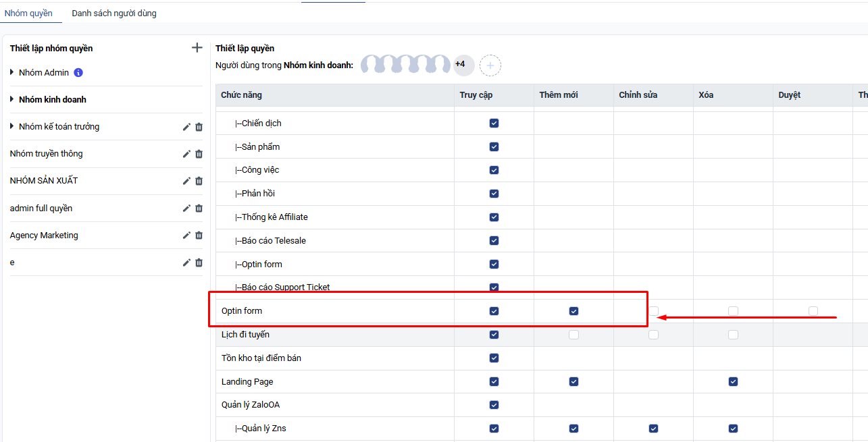Enable Thêm mới for Lịch đi tuyến
This screenshot has width=868, height=442.
(573, 335)
